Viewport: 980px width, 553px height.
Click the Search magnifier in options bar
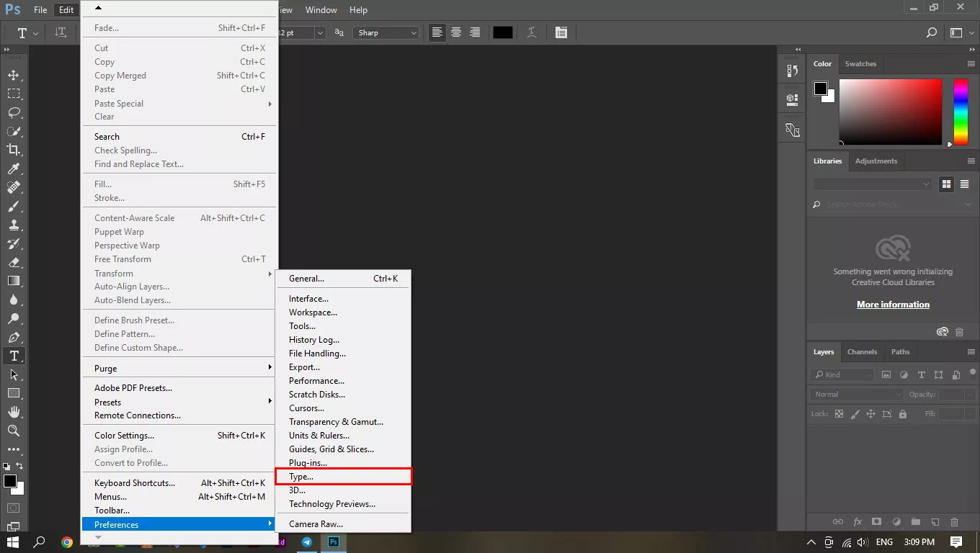click(932, 32)
